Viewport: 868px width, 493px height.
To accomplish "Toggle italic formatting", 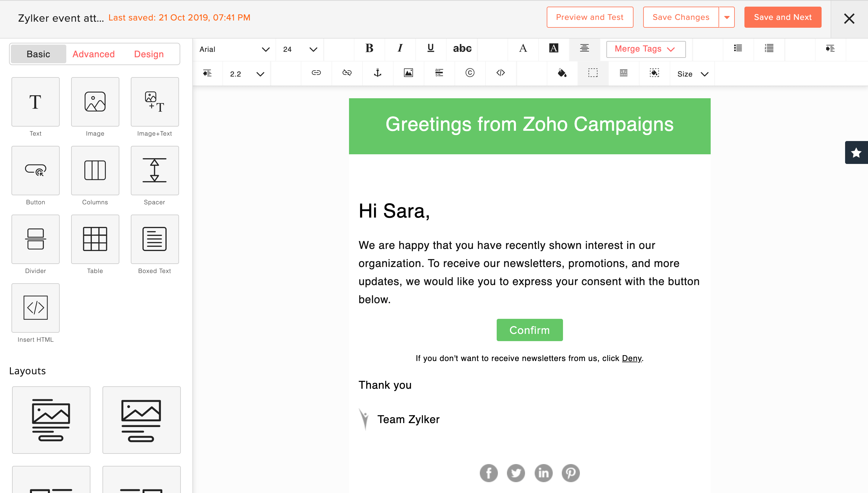I will click(400, 49).
